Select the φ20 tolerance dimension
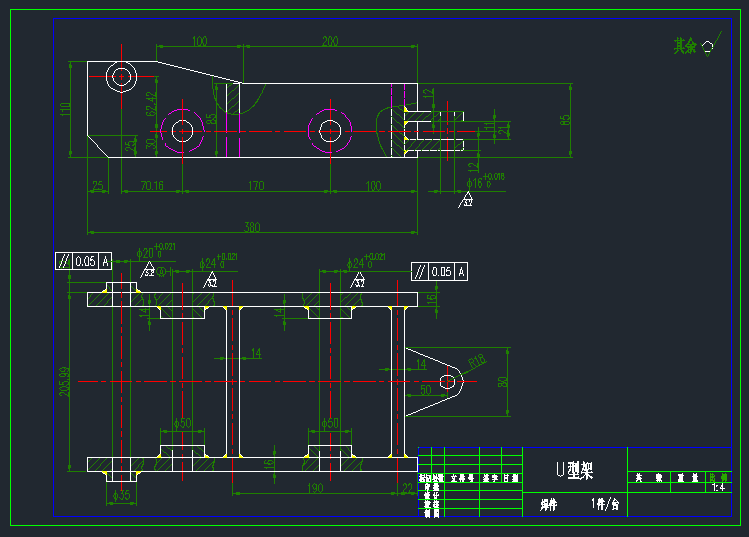The width and height of the screenshot is (749, 537). click(156, 251)
